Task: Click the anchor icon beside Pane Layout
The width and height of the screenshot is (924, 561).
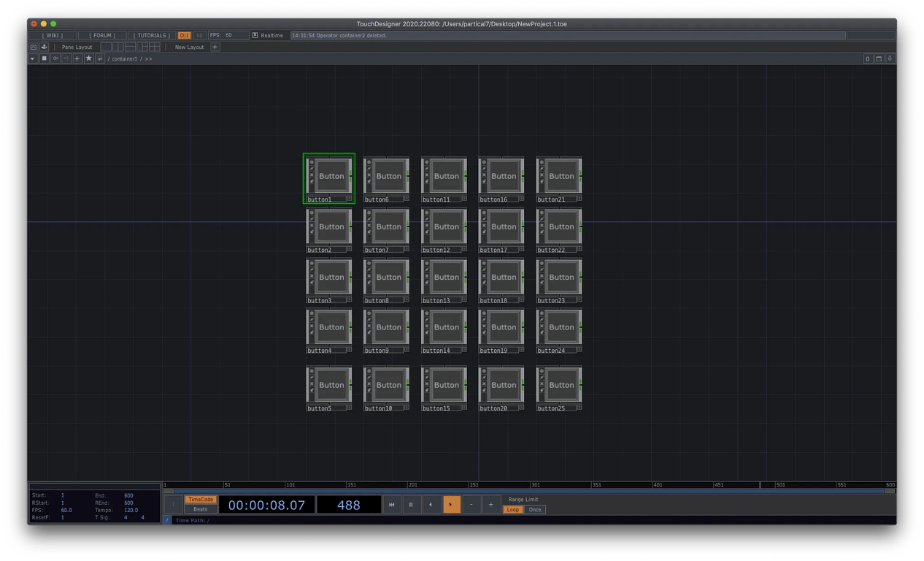Action: click(44, 47)
